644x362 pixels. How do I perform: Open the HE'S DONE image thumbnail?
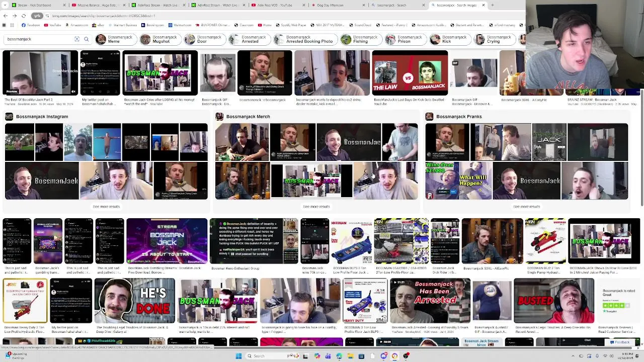pos(134,301)
